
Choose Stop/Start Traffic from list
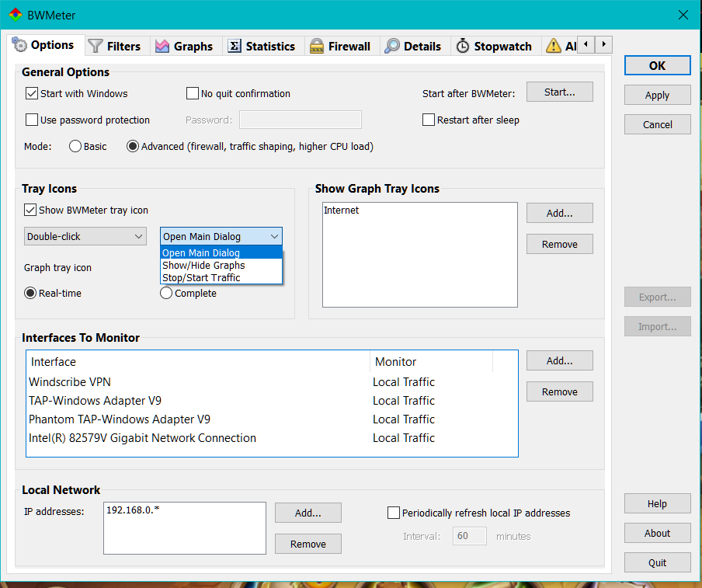click(221, 277)
